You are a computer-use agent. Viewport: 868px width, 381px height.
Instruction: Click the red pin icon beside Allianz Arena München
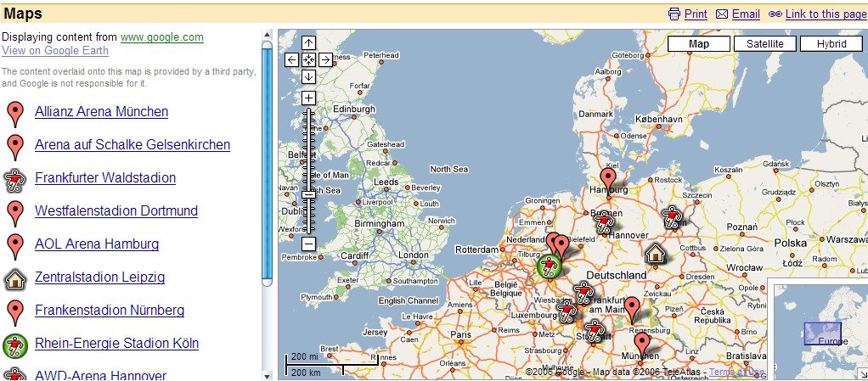tap(15, 114)
